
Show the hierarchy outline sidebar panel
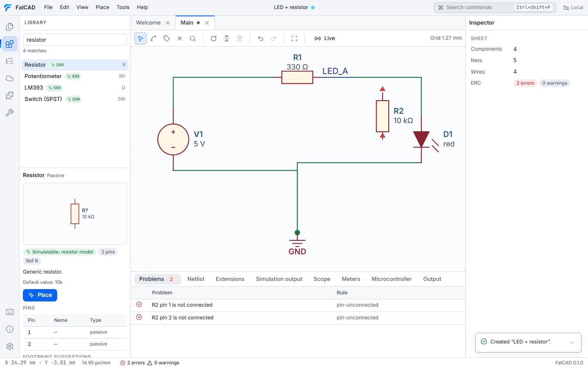[10, 61]
